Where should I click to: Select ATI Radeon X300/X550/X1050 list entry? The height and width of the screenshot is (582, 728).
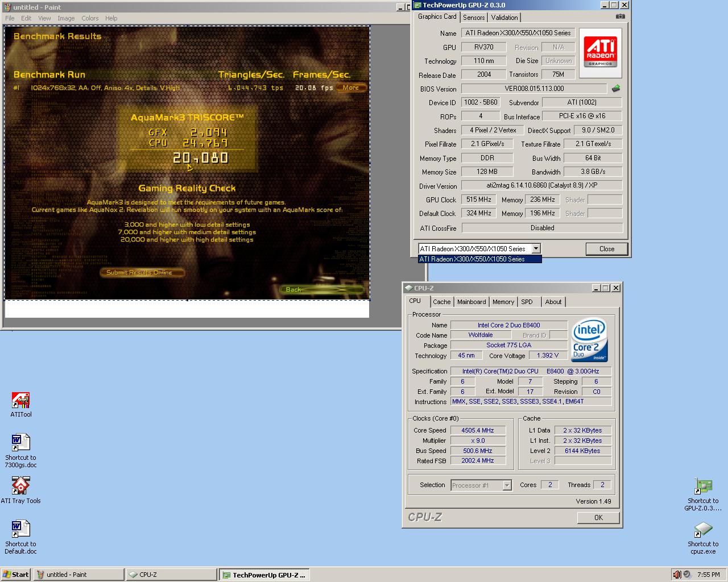[479, 259]
